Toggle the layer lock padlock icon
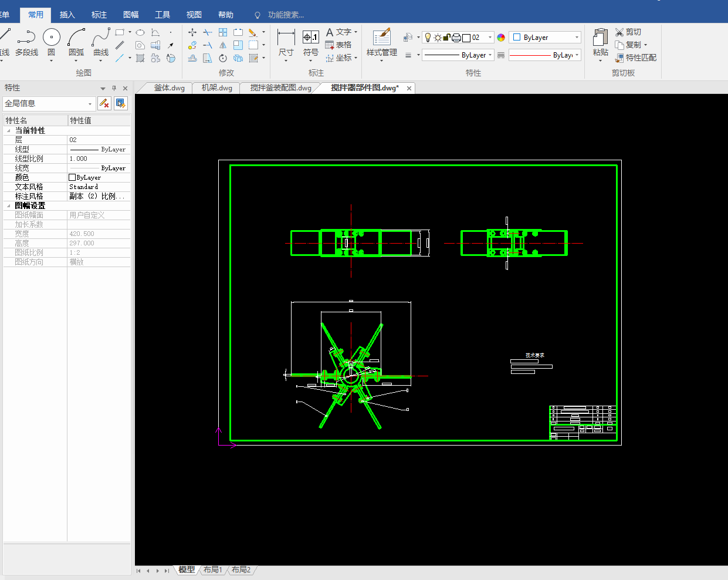This screenshot has width=728, height=580. tap(446, 38)
